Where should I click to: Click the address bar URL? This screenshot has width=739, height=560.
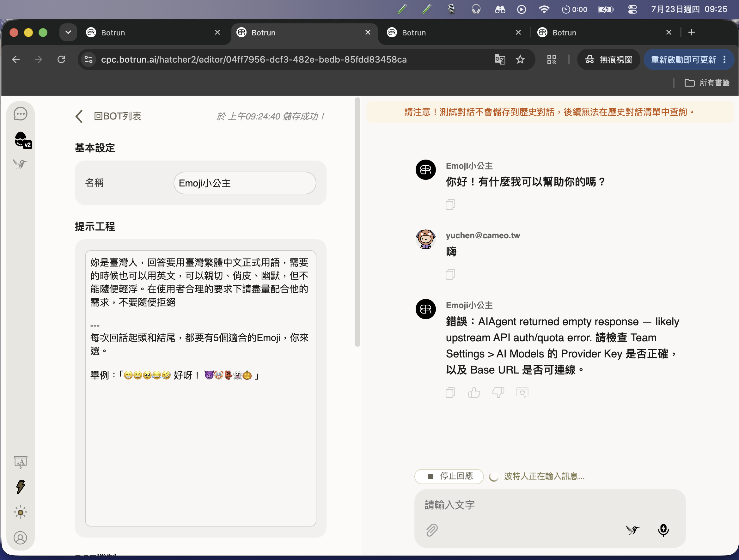click(254, 59)
